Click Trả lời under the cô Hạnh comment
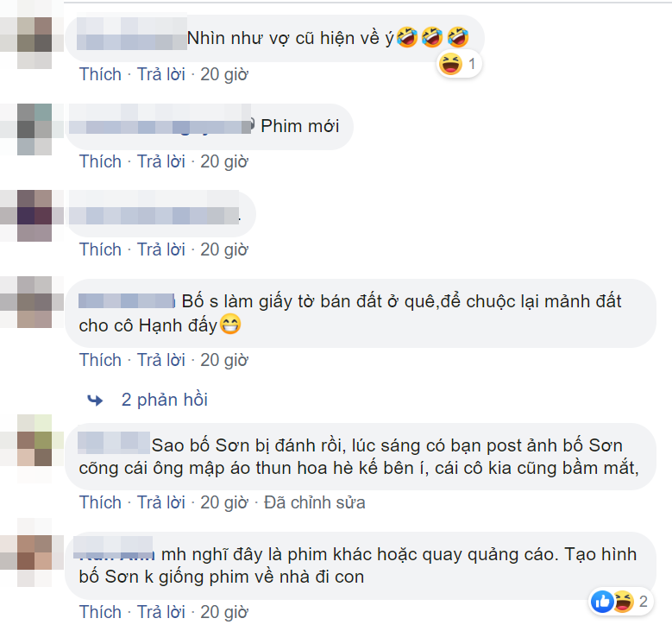Viewport: 672px width, 631px height. coord(161,360)
